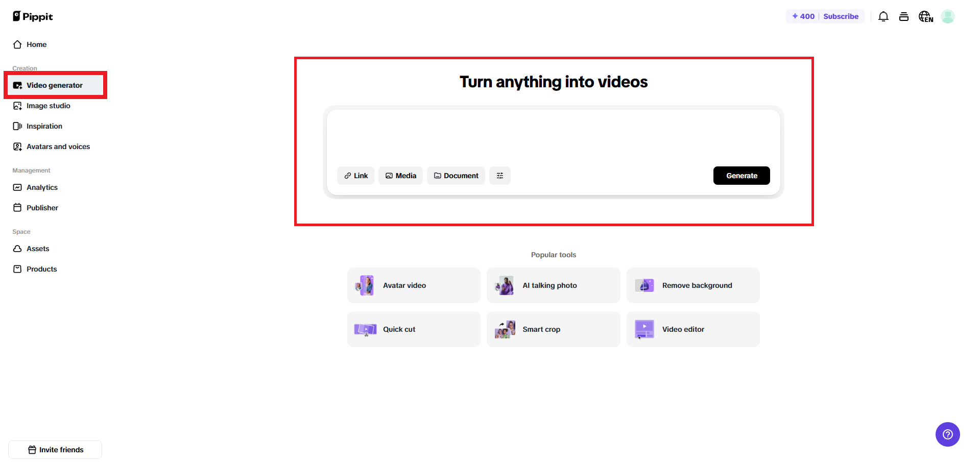980x465 pixels.
Task: Open the notifications bell
Action: (x=883, y=16)
